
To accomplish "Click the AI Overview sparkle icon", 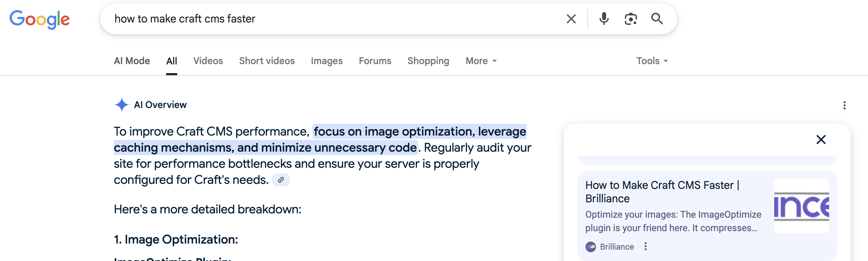I will [122, 105].
